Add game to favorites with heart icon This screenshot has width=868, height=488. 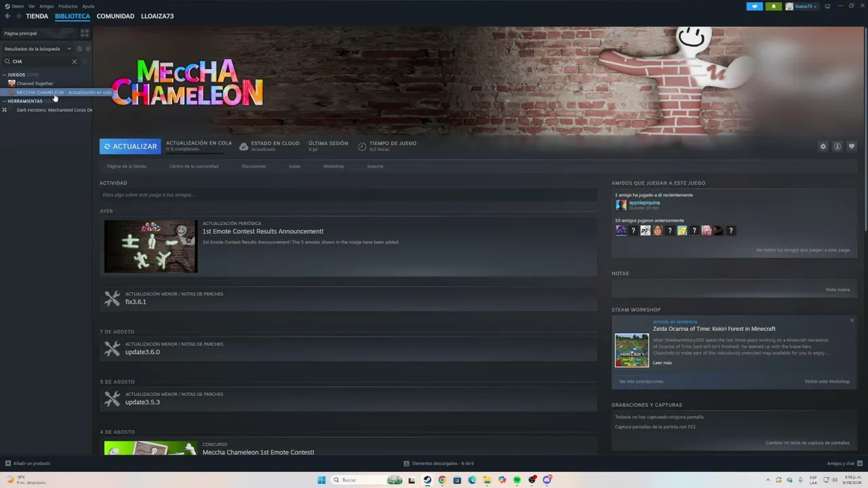coord(852,146)
